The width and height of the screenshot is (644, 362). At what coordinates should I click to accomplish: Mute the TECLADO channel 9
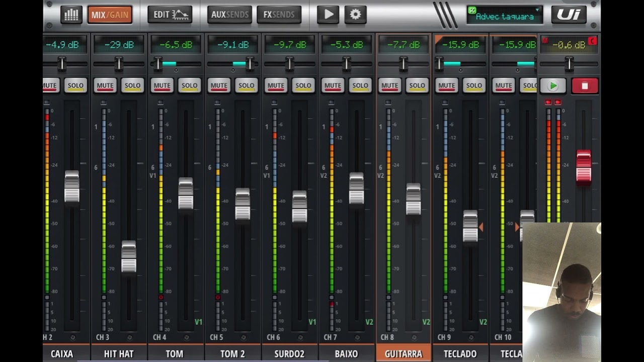tap(446, 85)
